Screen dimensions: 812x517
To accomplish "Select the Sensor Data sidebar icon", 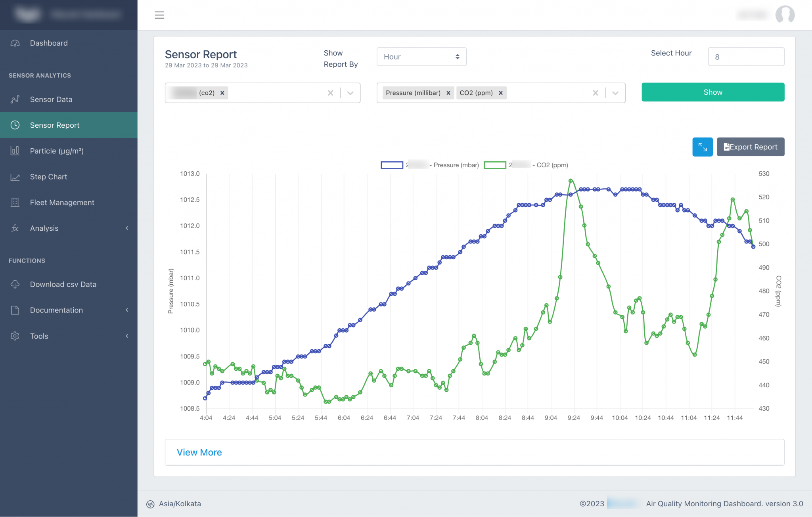I will [15, 99].
